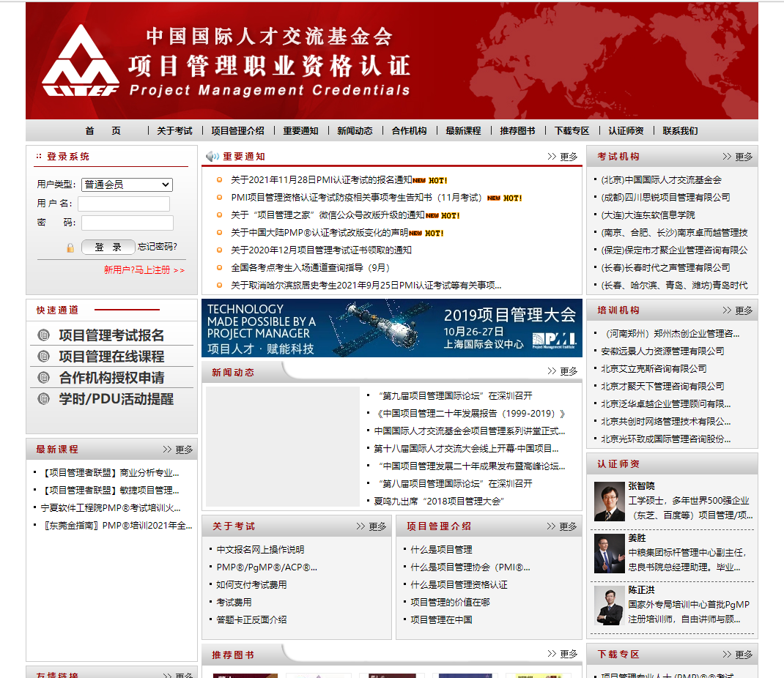Open 最新课程 in the navigation bar

click(464, 131)
